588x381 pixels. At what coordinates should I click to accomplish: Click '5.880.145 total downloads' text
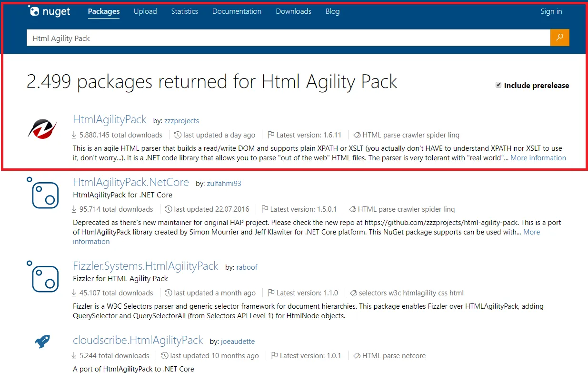121,135
